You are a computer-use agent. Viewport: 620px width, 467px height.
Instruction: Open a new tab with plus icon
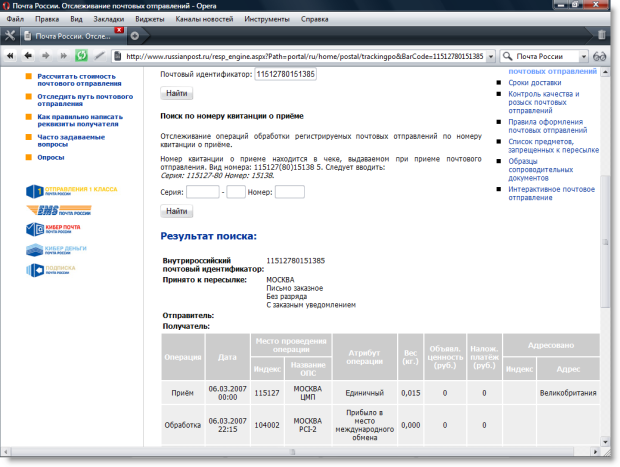[x=135, y=36]
